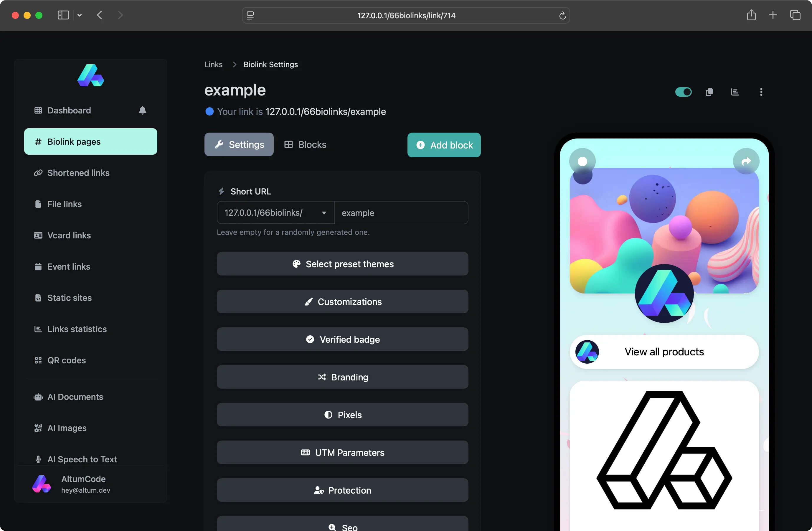Viewport: 812px width, 531px height.
Task: Open Static sites in the sidebar
Action: 69,298
